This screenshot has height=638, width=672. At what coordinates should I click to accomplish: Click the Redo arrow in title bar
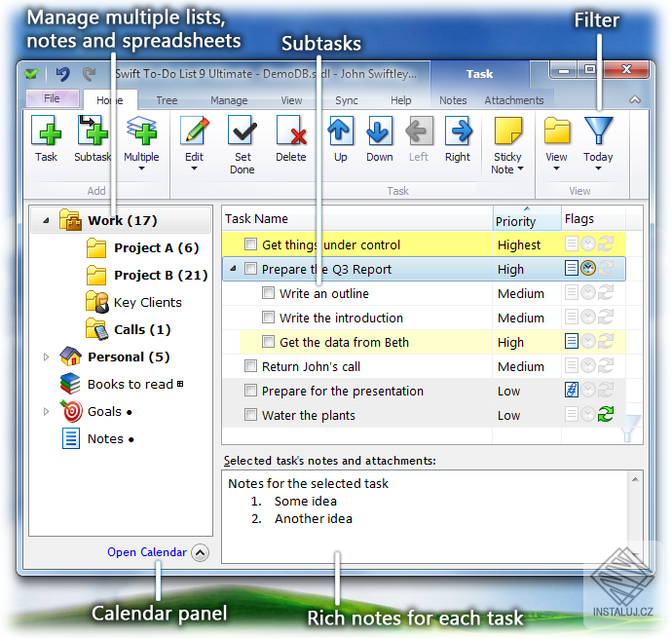(90, 74)
